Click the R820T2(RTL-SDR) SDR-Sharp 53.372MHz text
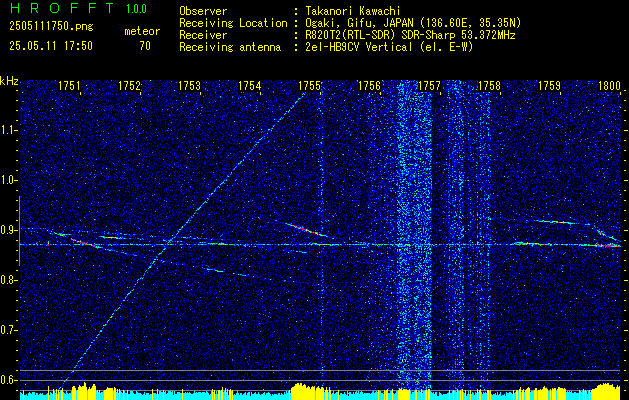Screen dimensions: 629x400 tap(410, 35)
